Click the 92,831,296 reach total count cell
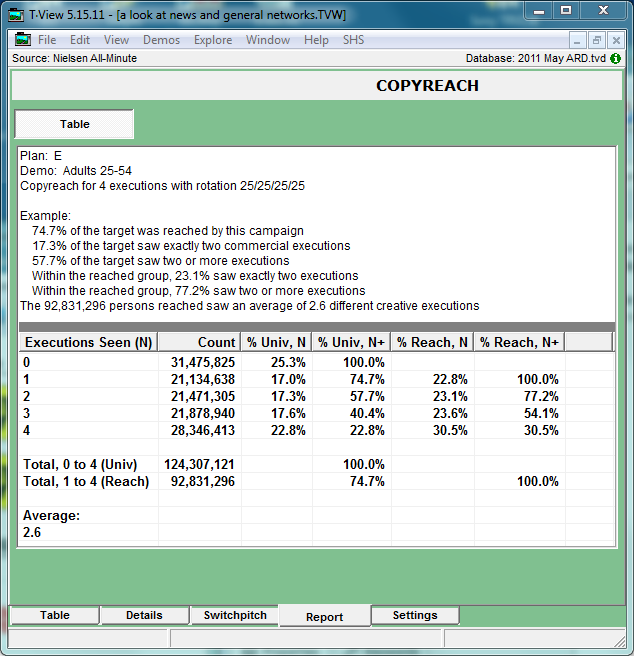 point(200,482)
